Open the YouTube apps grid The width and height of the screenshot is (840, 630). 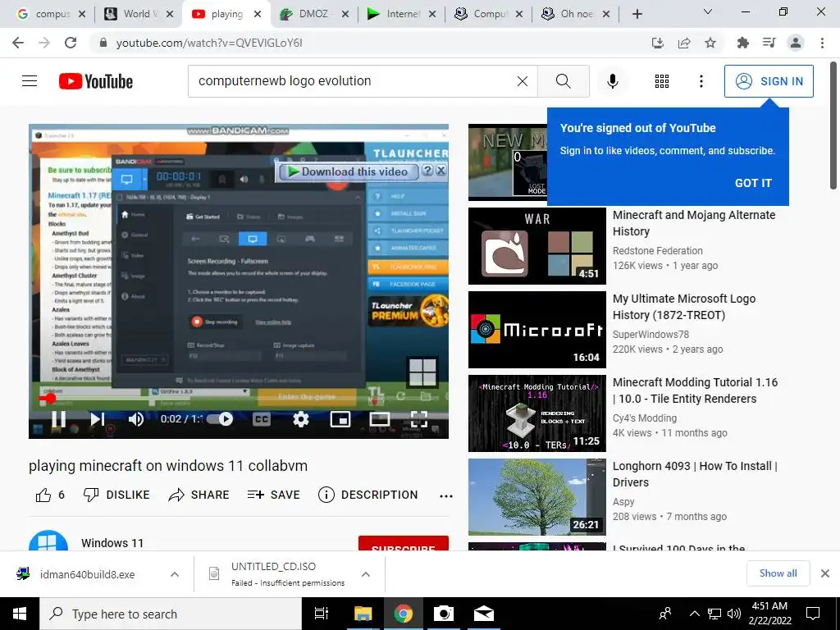[662, 81]
